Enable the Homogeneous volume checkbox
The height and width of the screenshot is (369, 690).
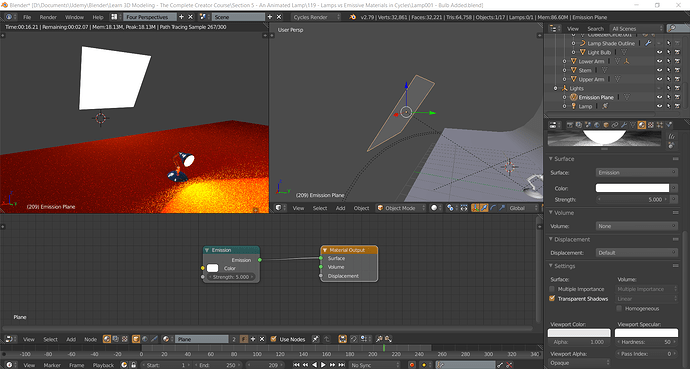619,308
